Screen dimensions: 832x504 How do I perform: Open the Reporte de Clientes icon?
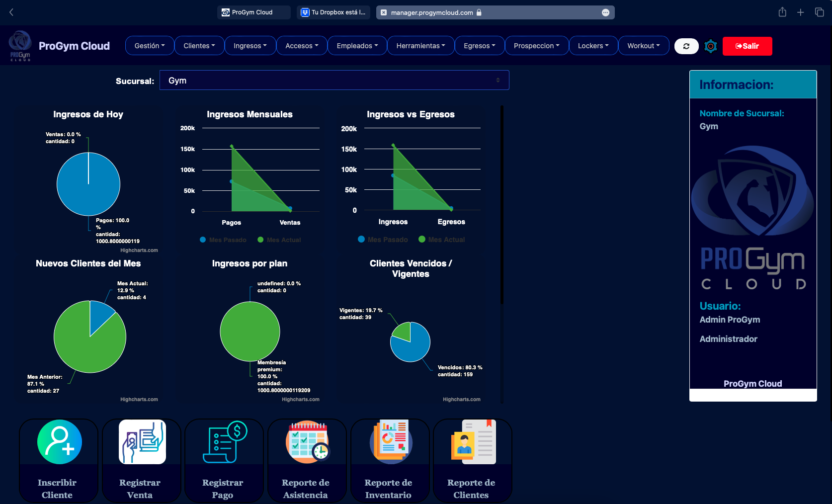click(x=473, y=442)
